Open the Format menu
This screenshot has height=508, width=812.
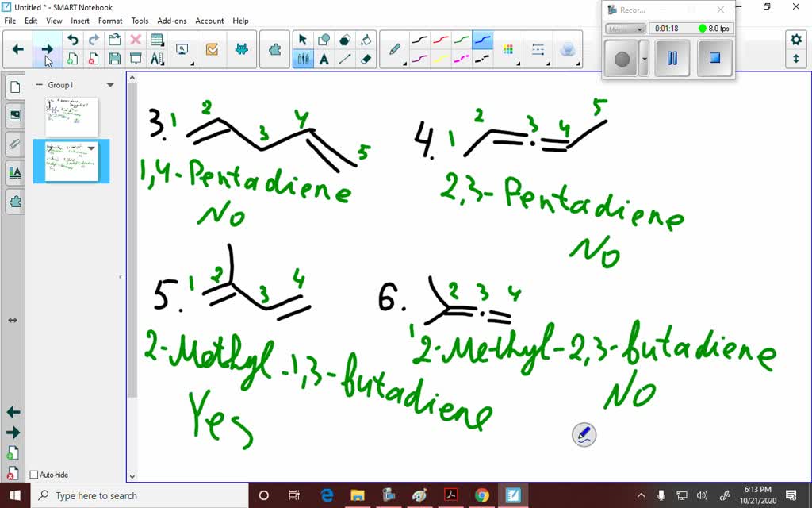coord(110,21)
